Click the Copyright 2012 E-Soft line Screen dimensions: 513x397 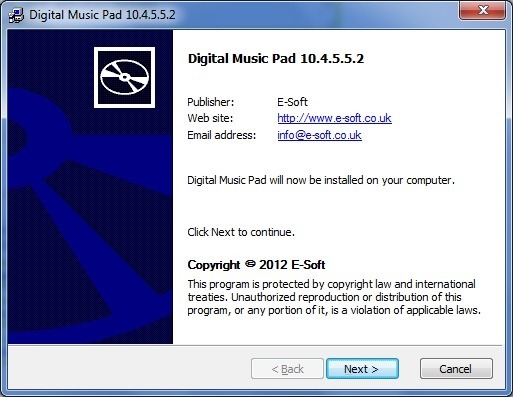[x=256, y=265]
